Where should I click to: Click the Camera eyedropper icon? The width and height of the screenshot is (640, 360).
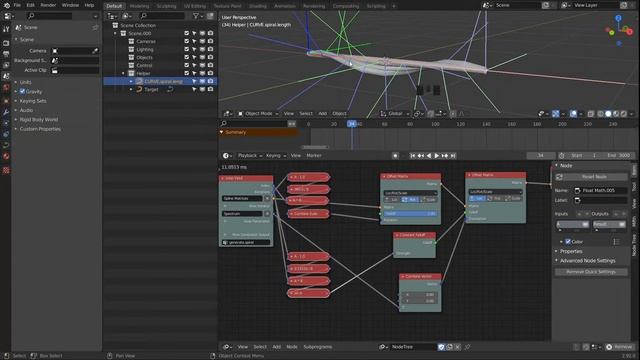95,51
